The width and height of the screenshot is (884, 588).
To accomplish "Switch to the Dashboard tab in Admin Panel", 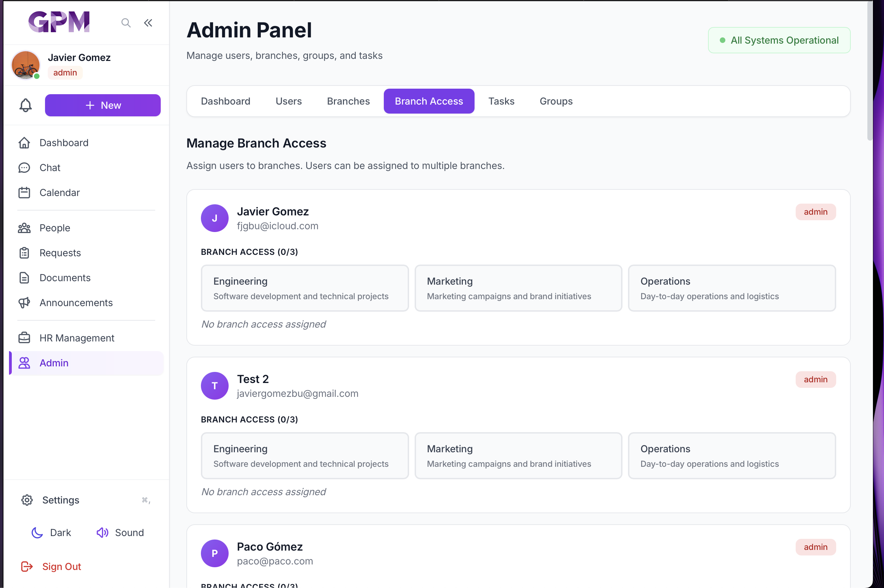I will [x=226, y=101].
